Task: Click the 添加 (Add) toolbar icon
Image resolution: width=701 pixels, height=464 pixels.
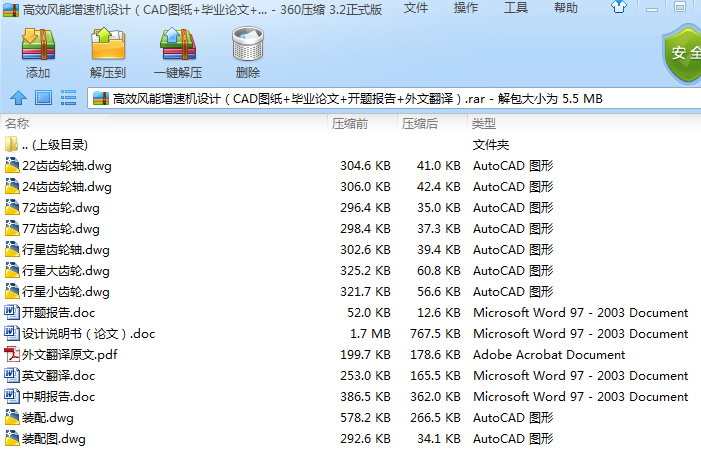Action: tap(38, 44)
